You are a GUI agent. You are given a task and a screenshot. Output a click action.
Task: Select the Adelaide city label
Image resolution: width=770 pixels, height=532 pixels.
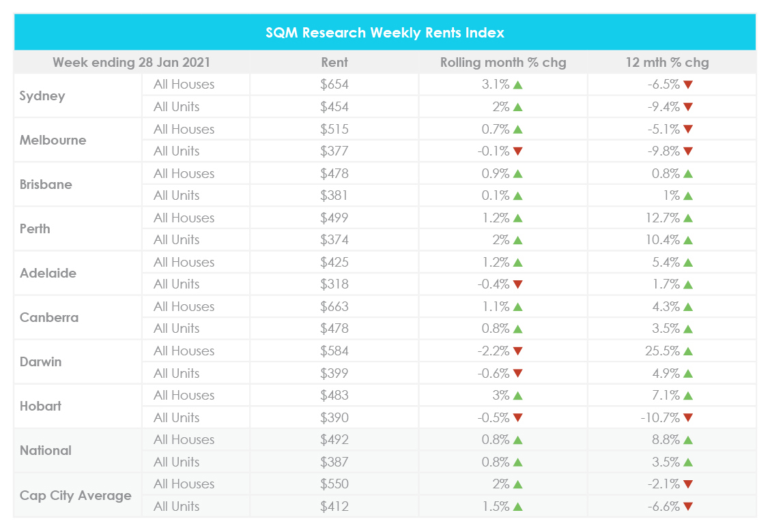[x=48, y=273]
